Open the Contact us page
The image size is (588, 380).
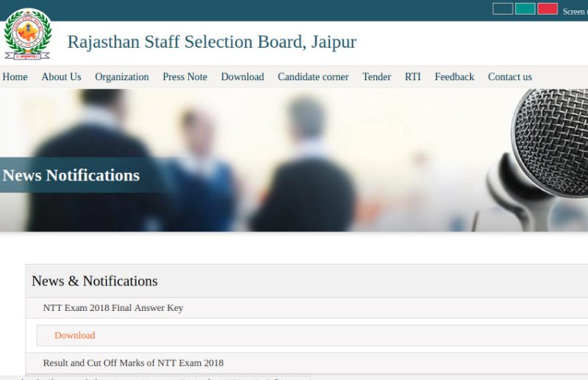pyautogui.click(x=509, y=76)
